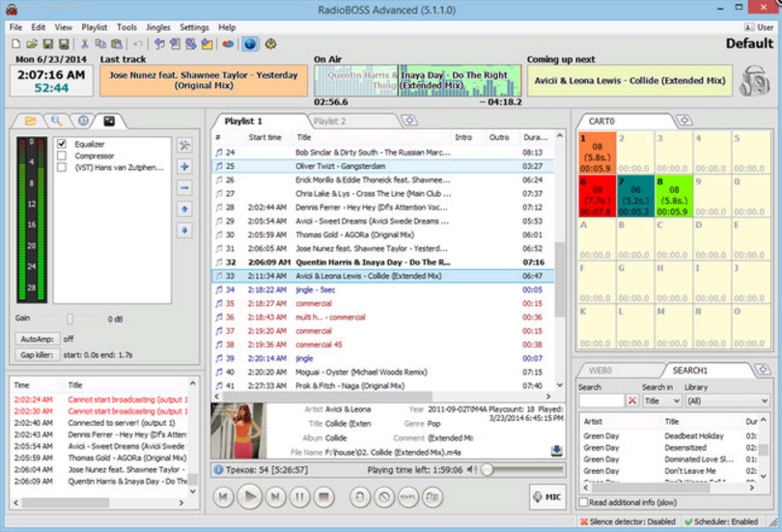782x532 pixels.
Task: Click the Cut scissors toolbar icon
Action: pyautogui.click(x=84, y=43)
